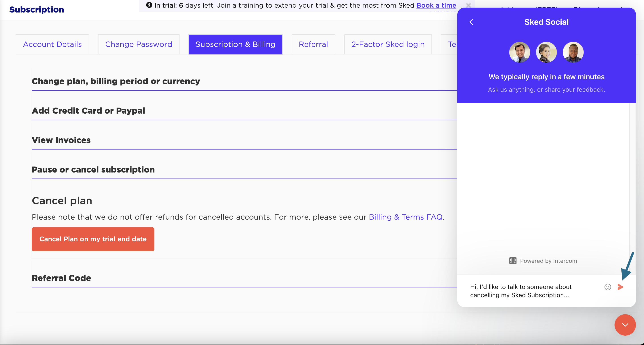Expand the Referral Code section
The width and height of the screenshot is (644, 345).
(x=61, y=278)
